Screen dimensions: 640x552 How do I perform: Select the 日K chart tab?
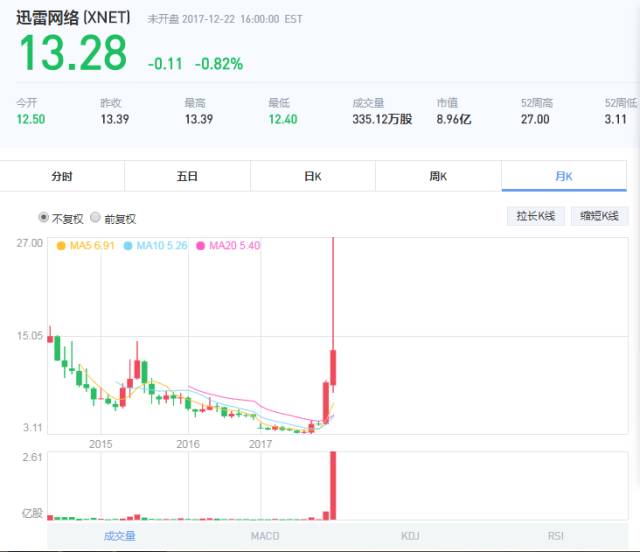pyautogui.click(x=313, y=176)
